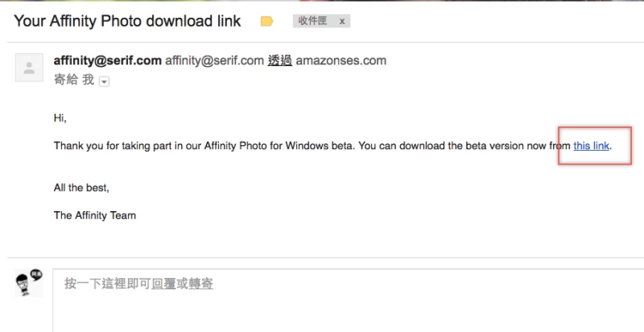Image resolution: width=644 pixels, height=332 pixels.
Task: Click bold sender name affinity@serif.com
Action: point(107,60)
